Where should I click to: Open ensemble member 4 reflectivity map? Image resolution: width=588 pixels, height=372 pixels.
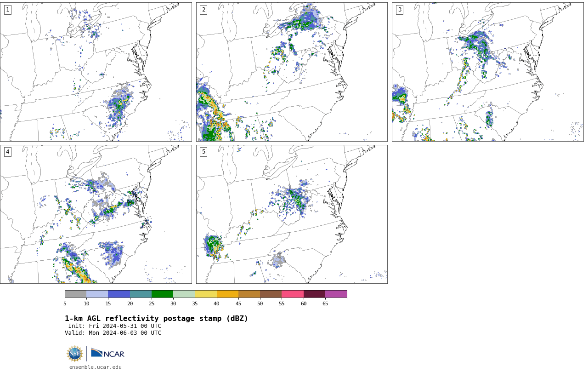96,214
